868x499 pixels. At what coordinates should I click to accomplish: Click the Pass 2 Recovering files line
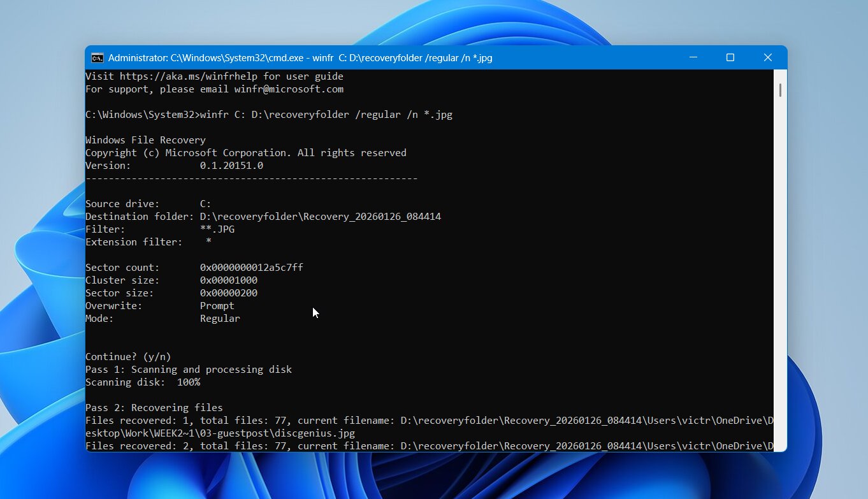pyautogui.click(x=154, y=407)
